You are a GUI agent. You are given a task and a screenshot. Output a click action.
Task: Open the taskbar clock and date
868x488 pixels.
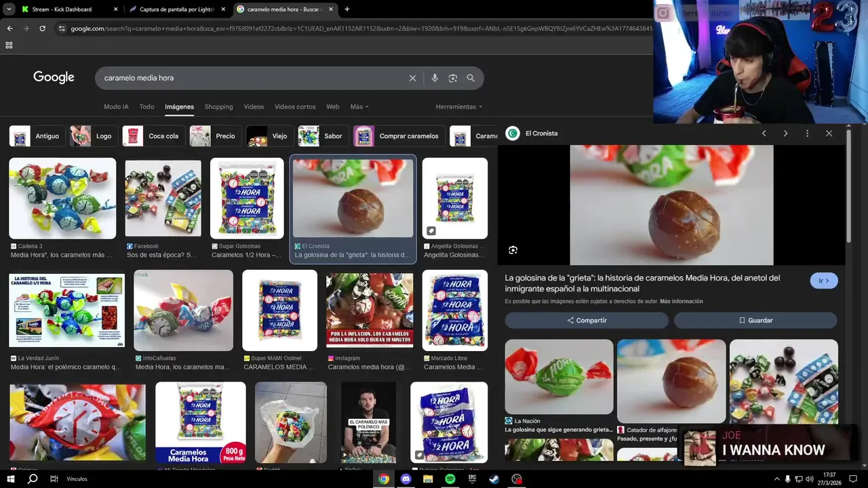click(x=829, y=479)
